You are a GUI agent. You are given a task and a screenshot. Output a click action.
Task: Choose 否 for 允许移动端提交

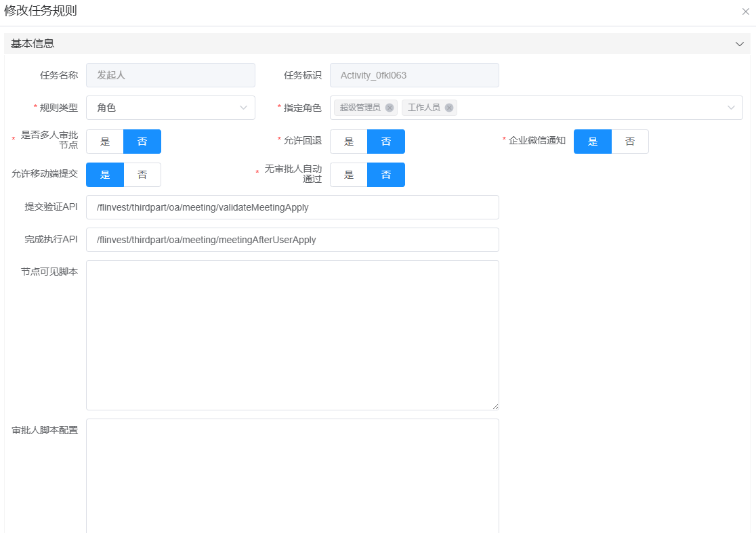[142, 175]
